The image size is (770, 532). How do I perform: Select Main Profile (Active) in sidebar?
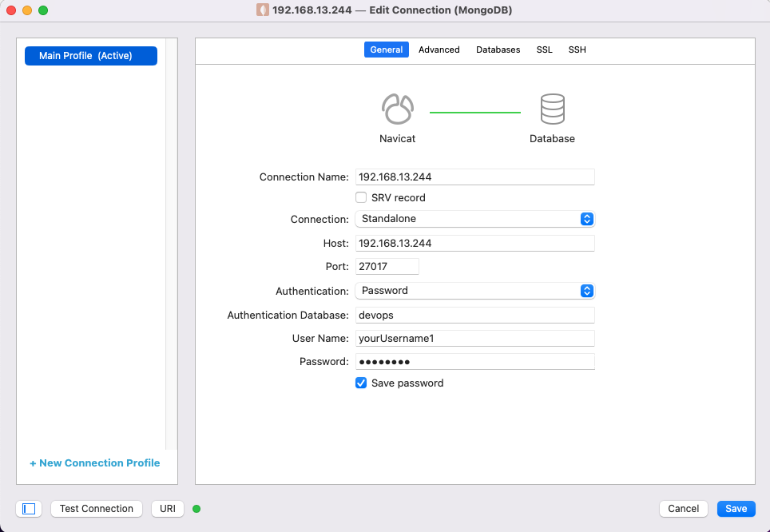coord(91,56)
